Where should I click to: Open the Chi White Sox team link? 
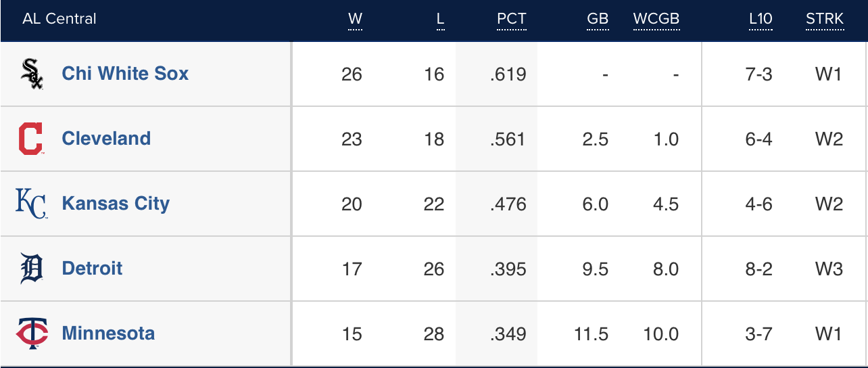[125, 74]
